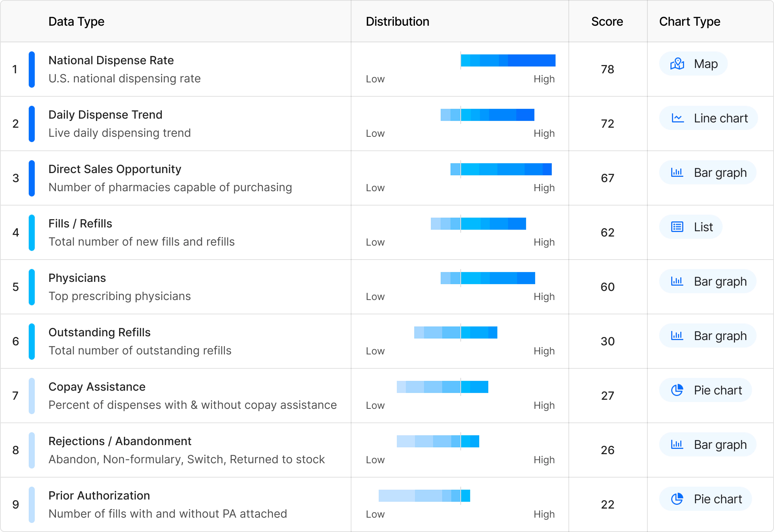Click the score value 67
The width and height of the screenshot is (774, 532).
[607, 178]
